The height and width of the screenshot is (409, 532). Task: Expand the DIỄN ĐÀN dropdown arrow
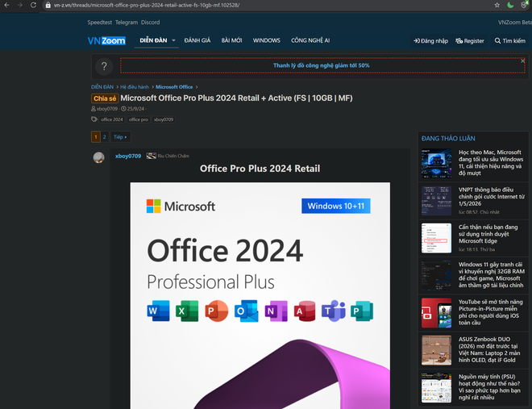click(173, 40)
